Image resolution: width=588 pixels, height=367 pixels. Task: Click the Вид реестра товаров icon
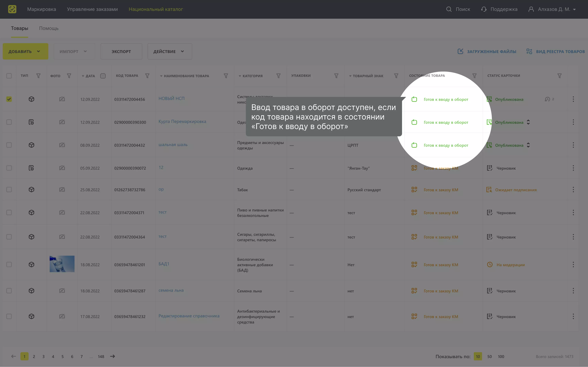pos(529,52)
